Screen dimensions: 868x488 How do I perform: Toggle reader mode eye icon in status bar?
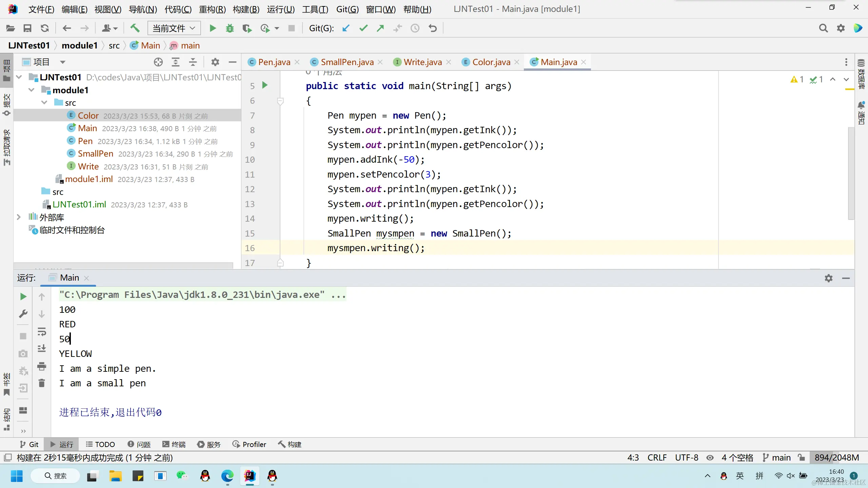click(710, 458)
